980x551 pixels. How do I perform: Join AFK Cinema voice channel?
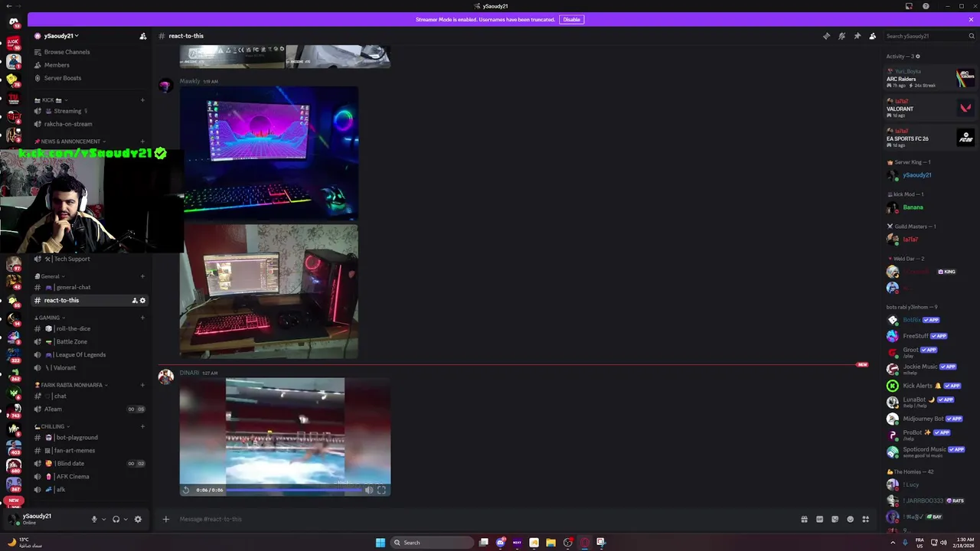[90, 476]
